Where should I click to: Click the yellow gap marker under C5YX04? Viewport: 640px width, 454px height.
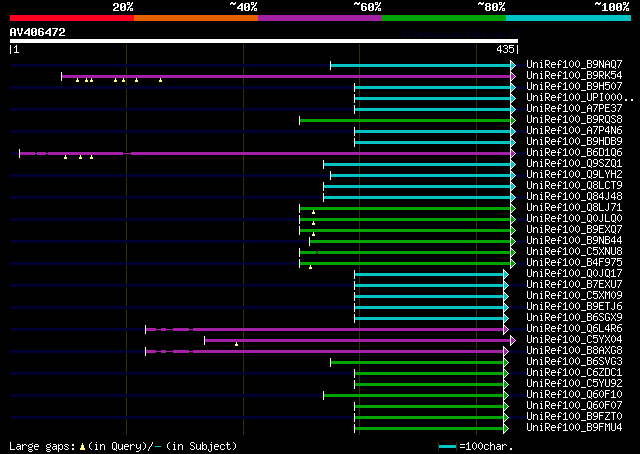236,345
